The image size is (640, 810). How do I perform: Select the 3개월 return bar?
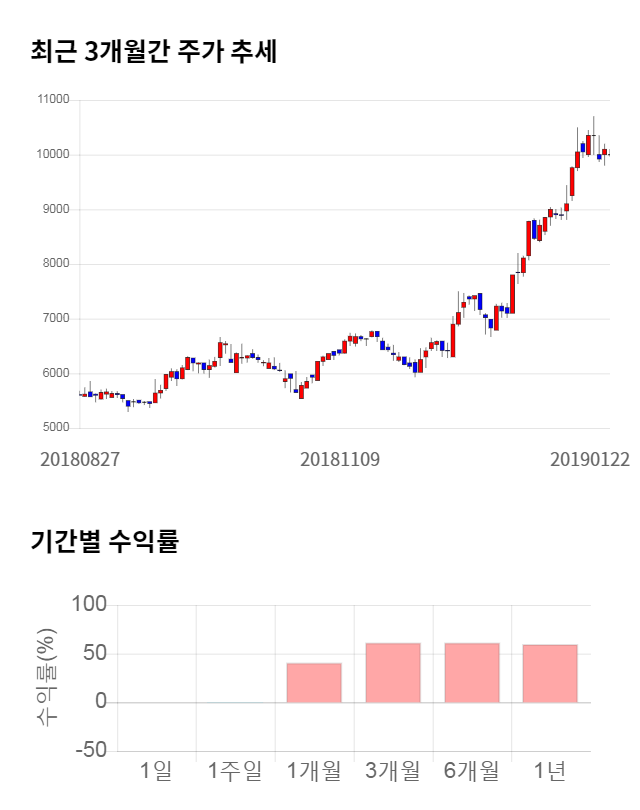(x=393, y=672)
